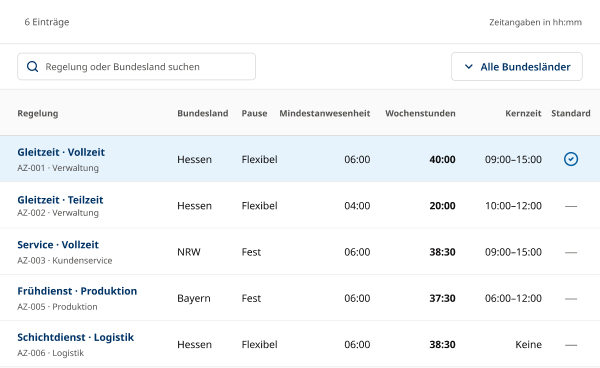Set Service · Vollzeit as standard via its dash
Image resolution: width=600 pixels, height=368 pixels.
tap(571, 252)
